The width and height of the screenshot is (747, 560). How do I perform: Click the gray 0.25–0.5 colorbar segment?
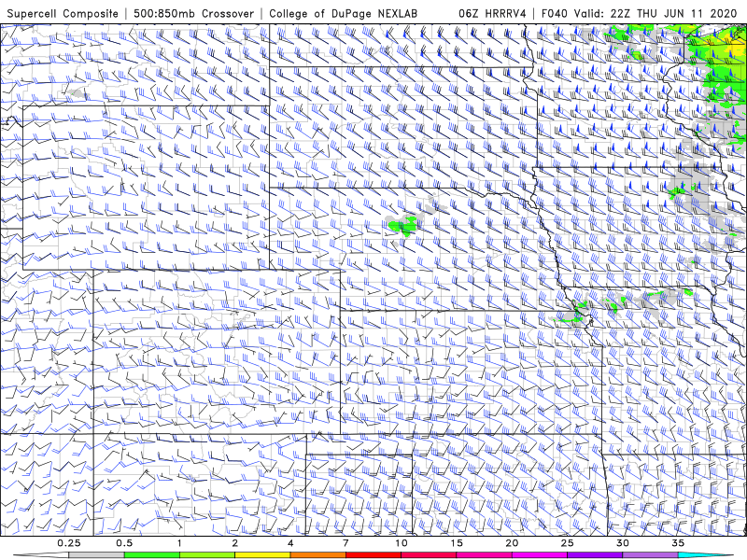[96, 555]
